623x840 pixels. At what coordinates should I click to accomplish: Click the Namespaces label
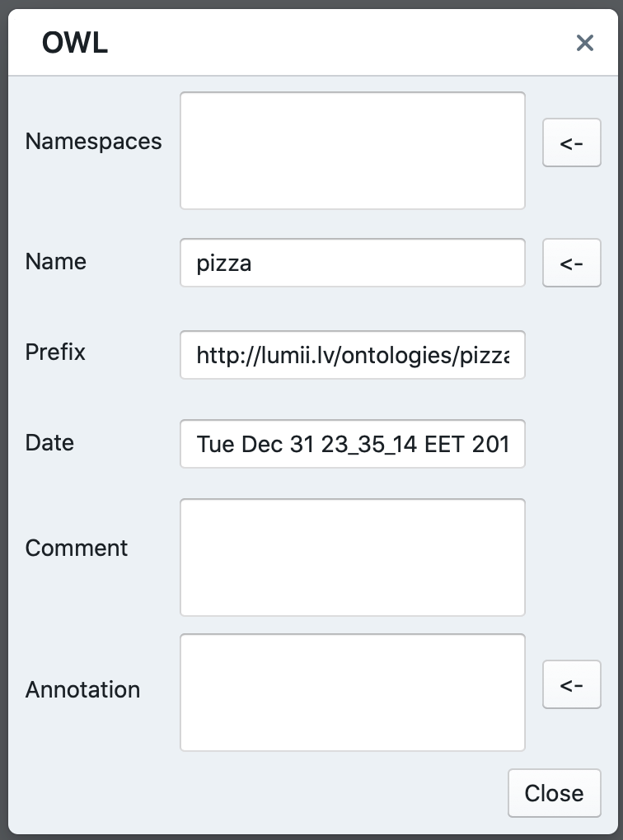[x=93, y=142]
